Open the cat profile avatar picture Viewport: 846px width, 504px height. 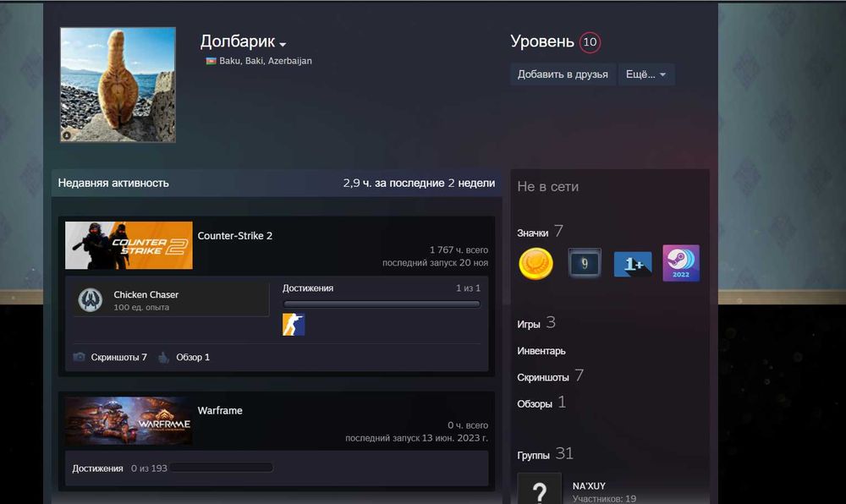point(118,85)
